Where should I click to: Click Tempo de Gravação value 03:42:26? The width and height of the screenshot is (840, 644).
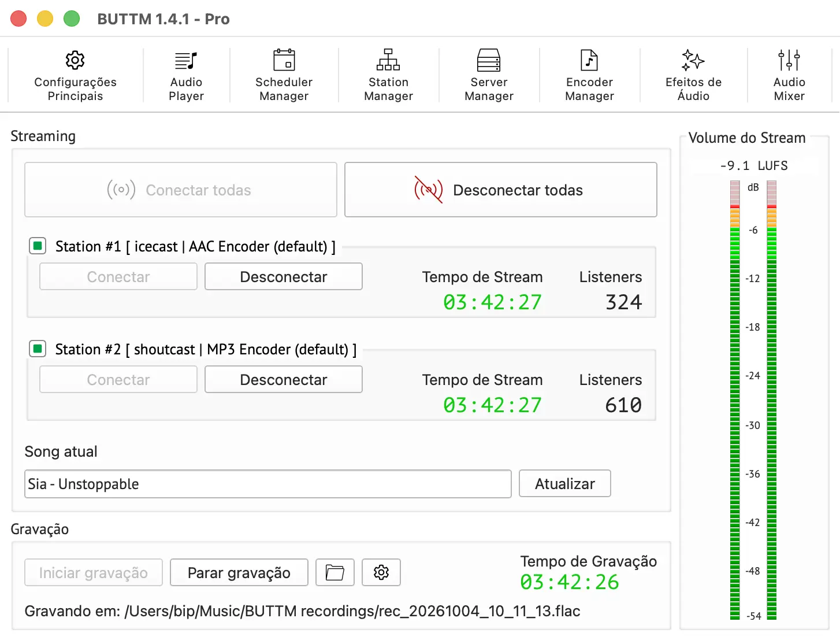tap(570, 582)
